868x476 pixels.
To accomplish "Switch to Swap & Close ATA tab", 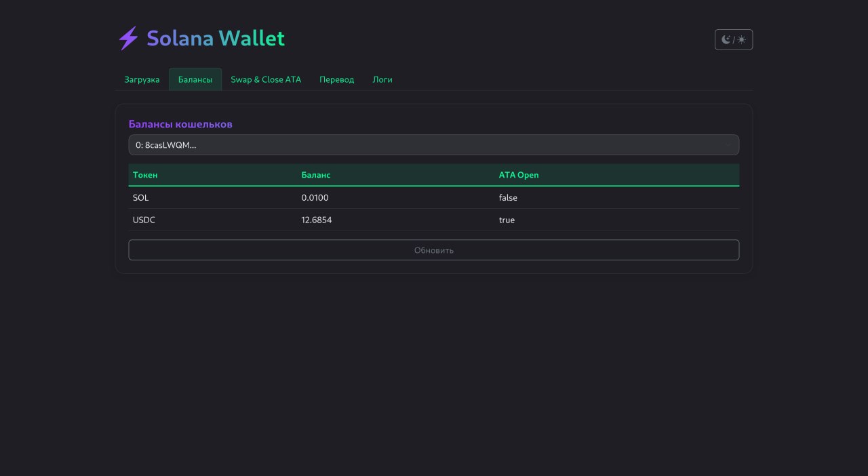I will [266, 79].
